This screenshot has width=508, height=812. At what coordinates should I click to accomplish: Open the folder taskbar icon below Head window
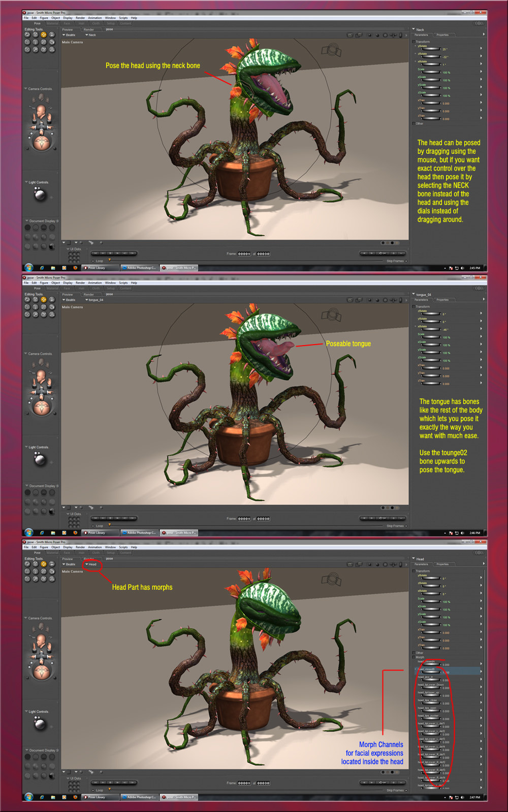coord(53,797)
